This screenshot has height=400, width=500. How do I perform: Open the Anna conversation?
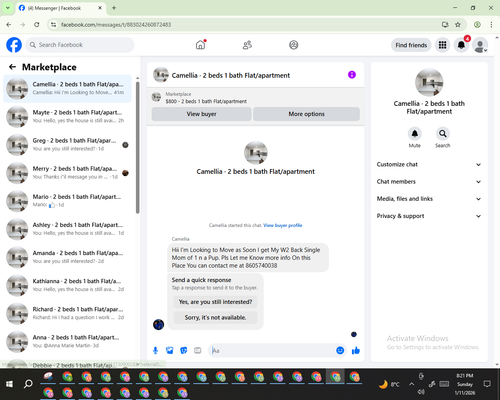67,341
